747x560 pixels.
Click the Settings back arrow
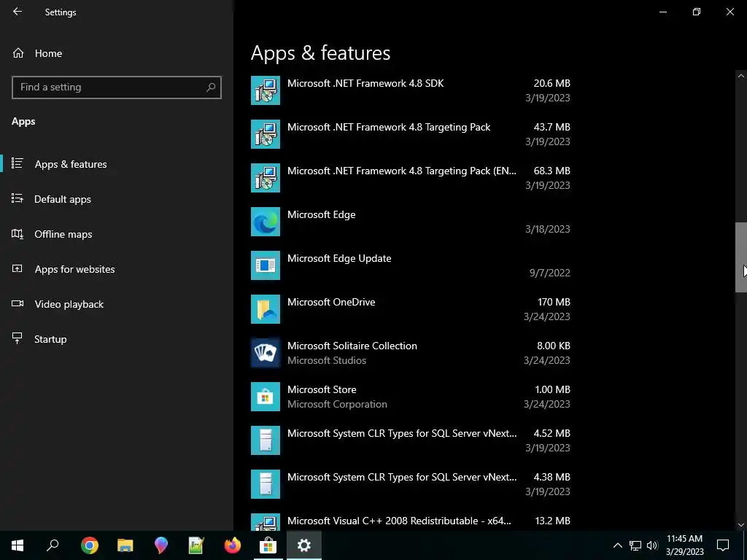18,12
